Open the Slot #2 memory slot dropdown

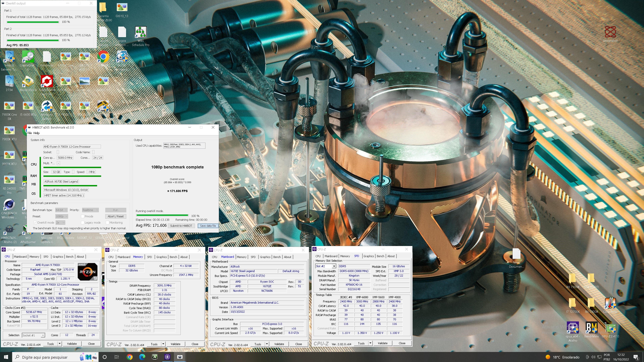(326, 266)
